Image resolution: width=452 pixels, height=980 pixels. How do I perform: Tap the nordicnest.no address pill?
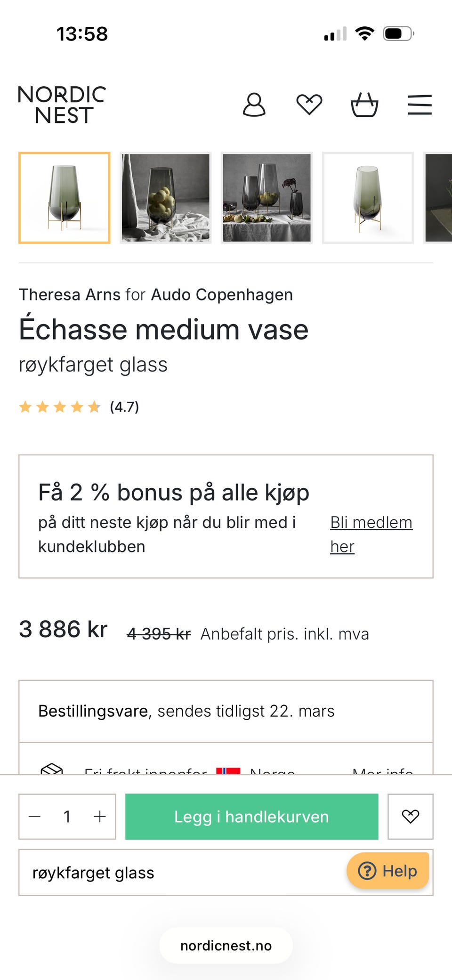226,946
